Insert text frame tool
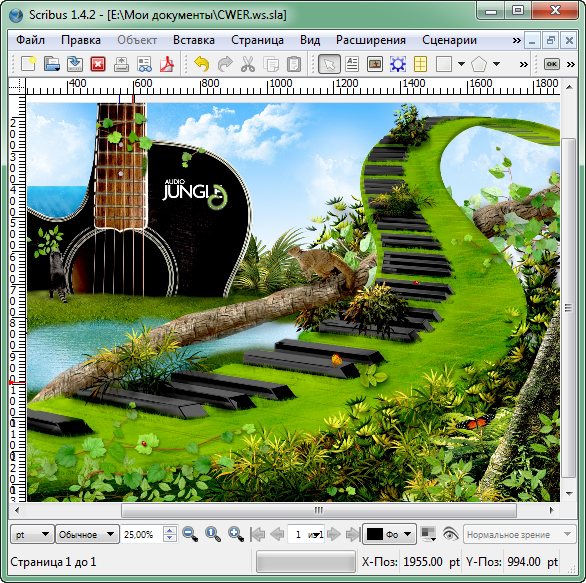586x583 pixels. [352, 64]
